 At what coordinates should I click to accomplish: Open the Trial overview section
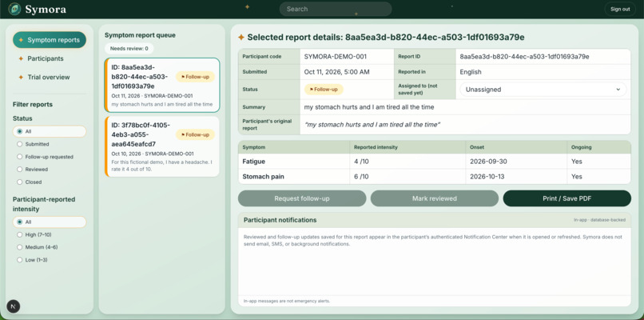(x=49, y=77)
